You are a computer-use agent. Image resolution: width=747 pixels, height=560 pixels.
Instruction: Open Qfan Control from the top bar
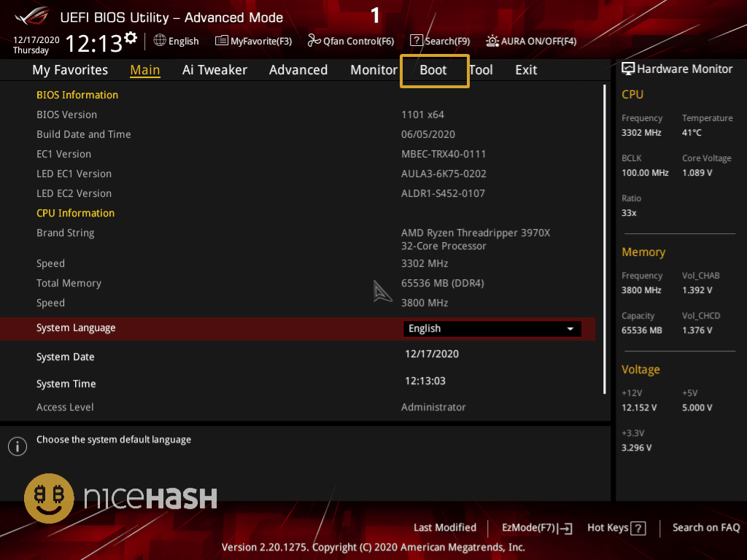pos(350,41)
